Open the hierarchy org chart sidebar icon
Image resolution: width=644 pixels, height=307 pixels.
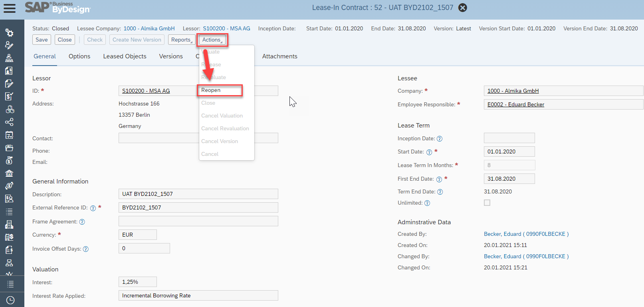coord(9,263)
